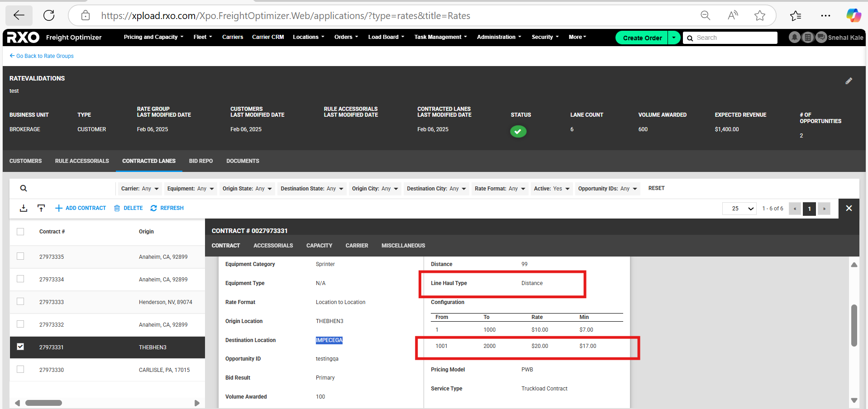The image size is (868, 409).
Task: Click Refresh in the lanes toolbar
Action: 167,208
